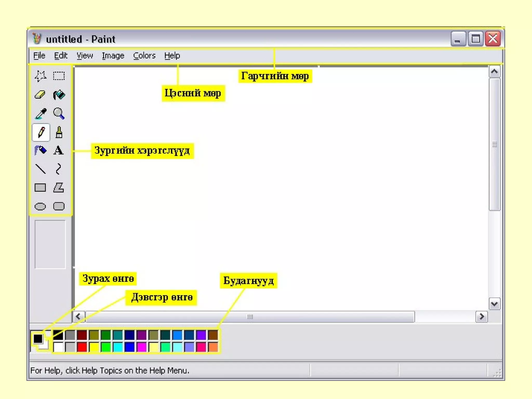Click the horizontal scrollbar right arrow
532x399 pixels.
click(x=482, y=317)
